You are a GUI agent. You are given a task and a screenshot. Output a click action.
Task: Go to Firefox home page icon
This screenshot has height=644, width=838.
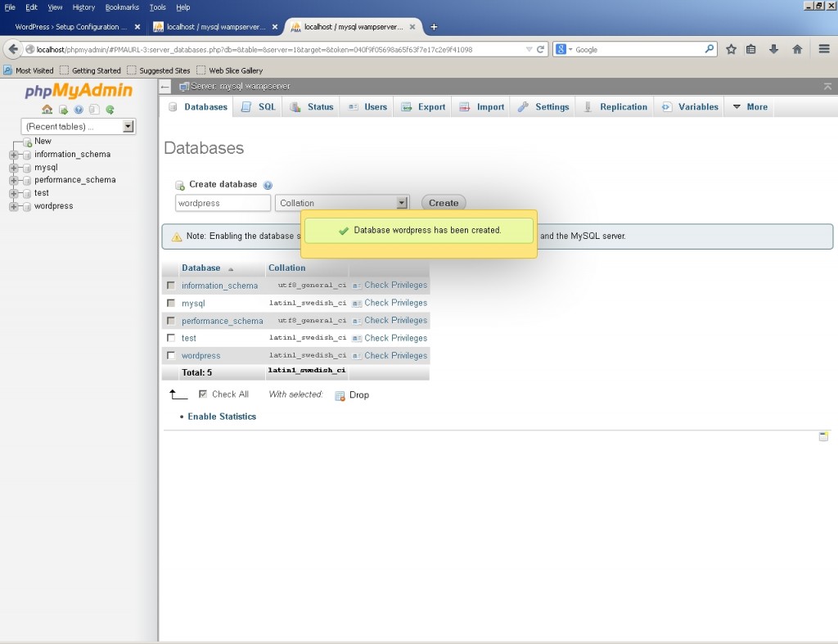[797, 49]
